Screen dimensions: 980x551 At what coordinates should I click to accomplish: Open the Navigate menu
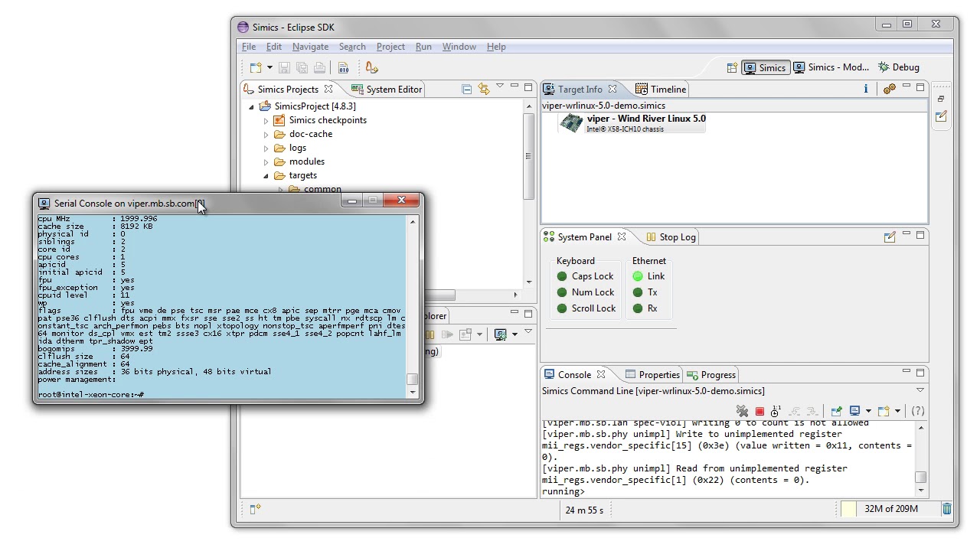[x=310, y=47]
